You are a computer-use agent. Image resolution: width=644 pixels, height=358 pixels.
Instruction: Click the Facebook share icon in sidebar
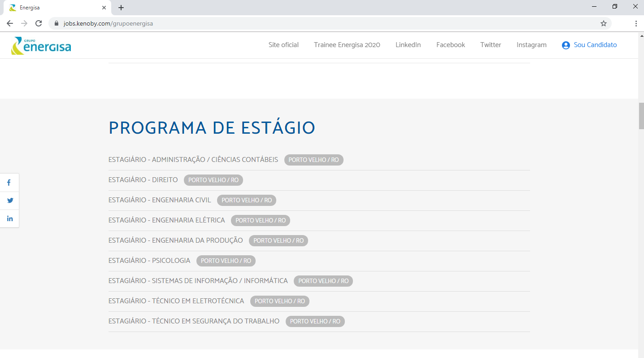click(x=9, y=183)
